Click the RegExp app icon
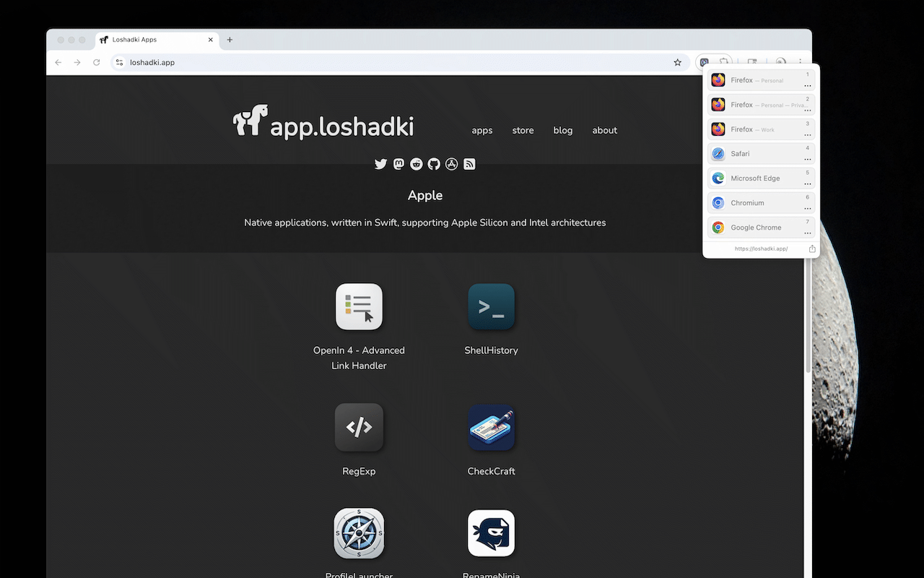Screen dimensions: 924x578 coord(359,427)
